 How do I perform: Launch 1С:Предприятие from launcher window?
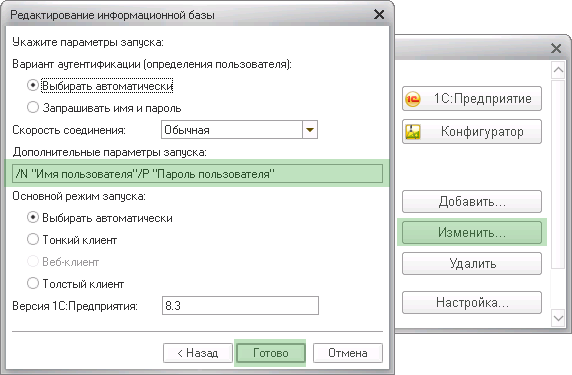click(x=472, y=98)
